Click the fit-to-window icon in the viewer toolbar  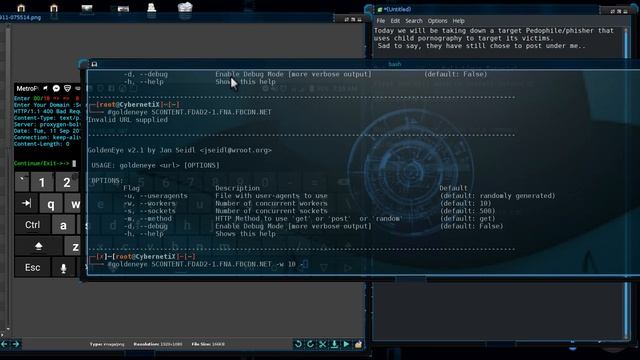(x=322, y=344)
